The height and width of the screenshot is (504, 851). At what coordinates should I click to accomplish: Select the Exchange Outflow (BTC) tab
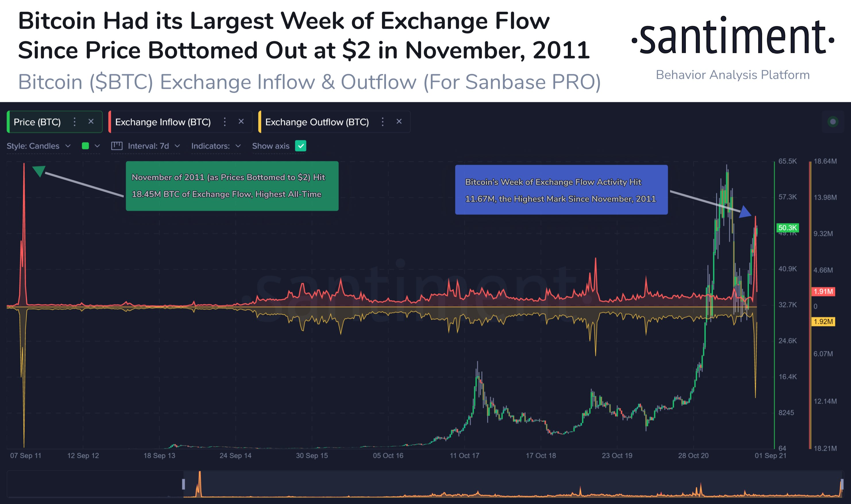click(x=317, y=122)
